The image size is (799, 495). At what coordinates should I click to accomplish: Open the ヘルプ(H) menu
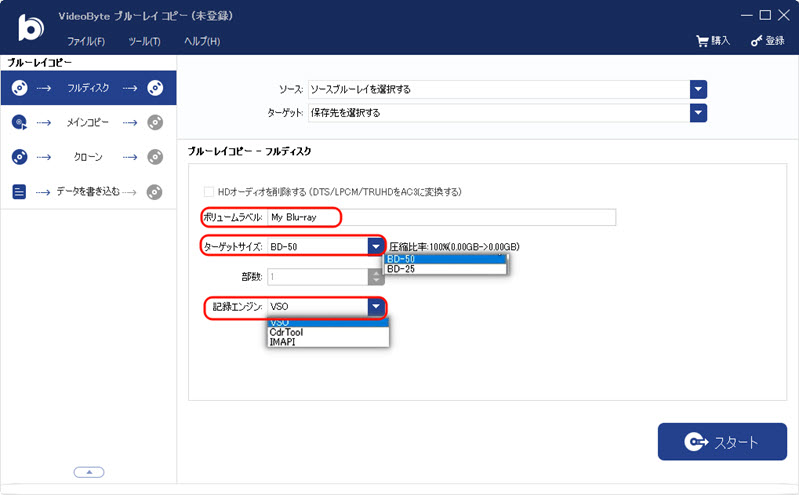tap(202, 41)
